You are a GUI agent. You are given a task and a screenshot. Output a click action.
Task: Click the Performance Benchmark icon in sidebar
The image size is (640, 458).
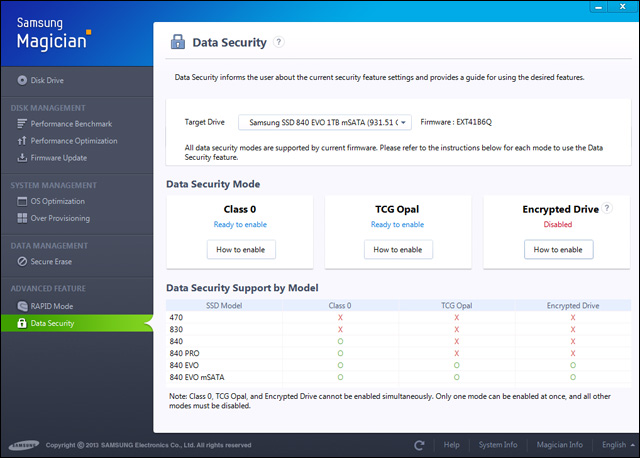[x=22, y=124]
